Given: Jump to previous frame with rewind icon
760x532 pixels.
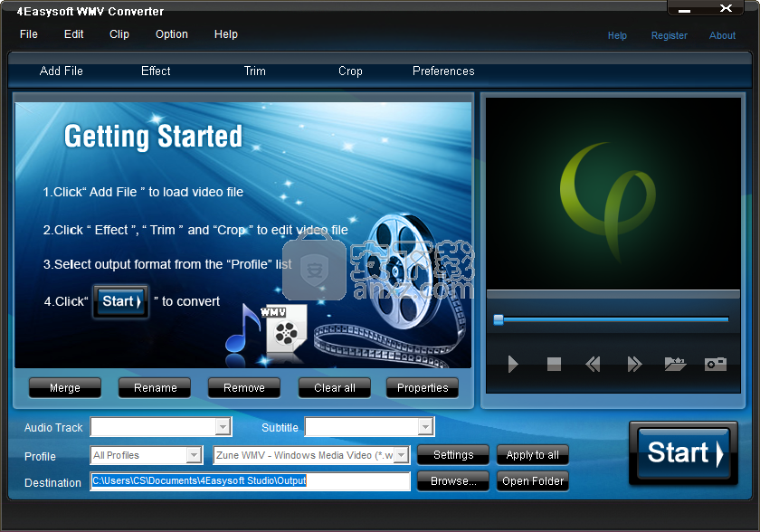Looking at the screenshot, I should click(x=594, y=364).
